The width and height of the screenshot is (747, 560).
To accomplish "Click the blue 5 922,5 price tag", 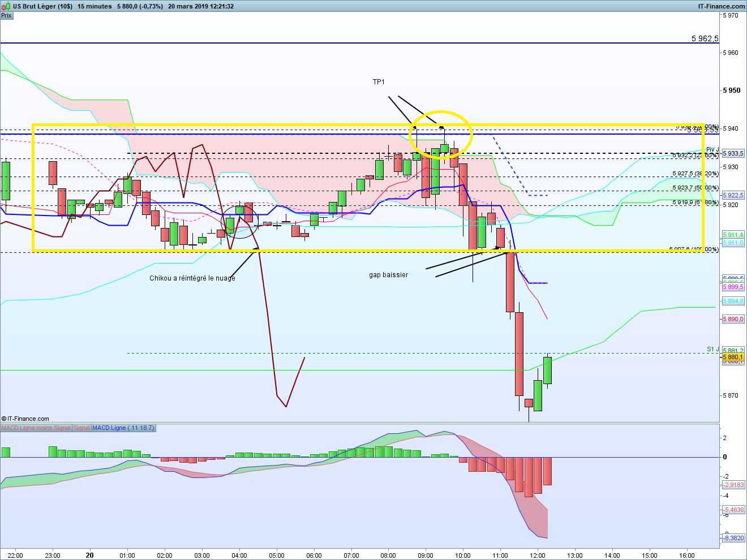I will click(x=733, y=195).
